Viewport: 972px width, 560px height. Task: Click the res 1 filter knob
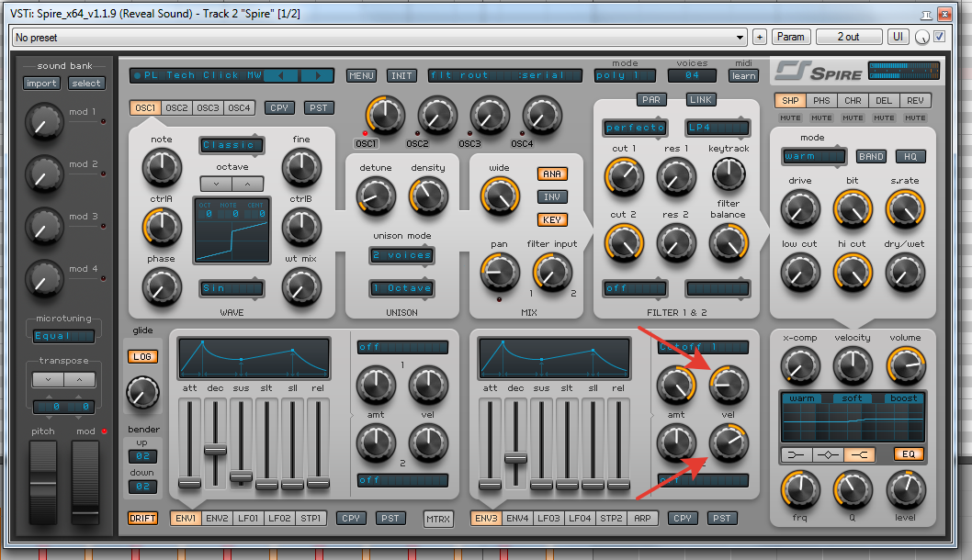[x=676, y=176]
